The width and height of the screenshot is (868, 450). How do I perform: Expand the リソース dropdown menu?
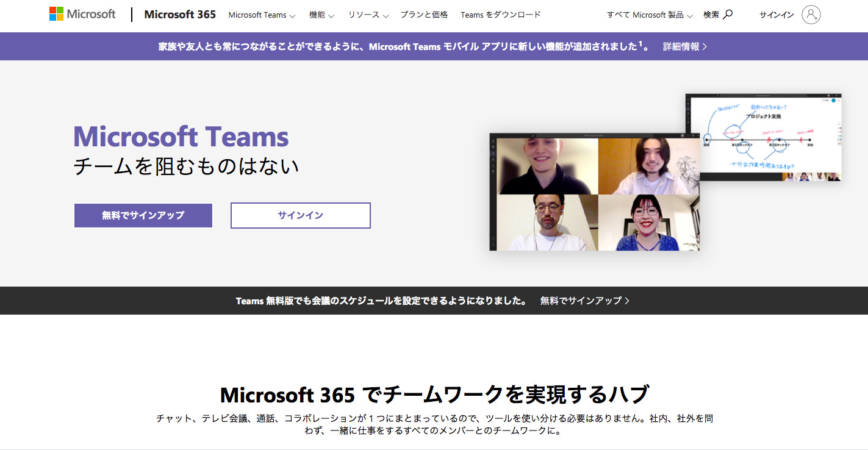pyautogui.click(x=368, y=15)
